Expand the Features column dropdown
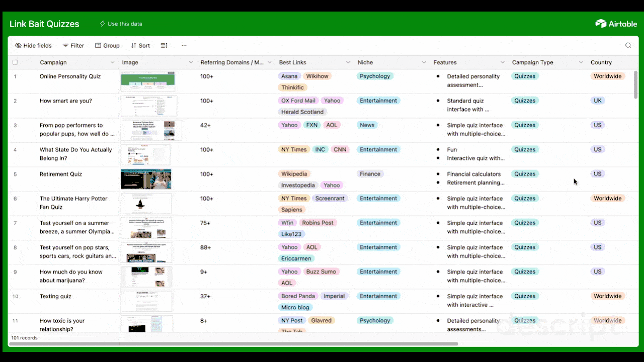 pos(502,62)
